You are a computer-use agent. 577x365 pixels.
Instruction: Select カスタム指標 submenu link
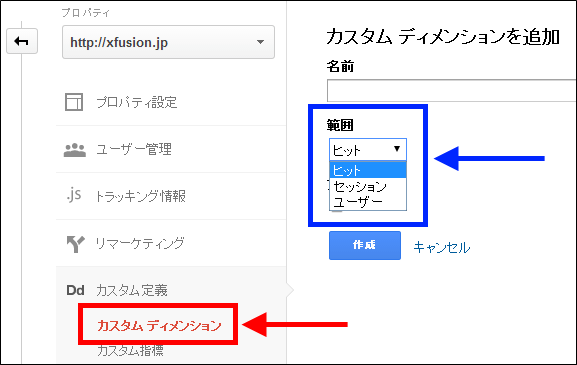[130, 350]
